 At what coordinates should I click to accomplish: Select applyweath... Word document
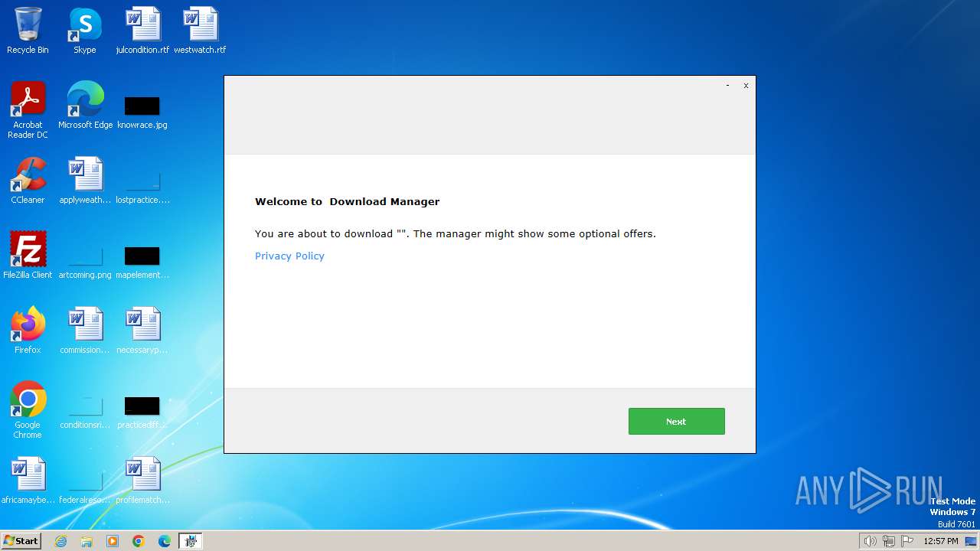coord(85,181)
